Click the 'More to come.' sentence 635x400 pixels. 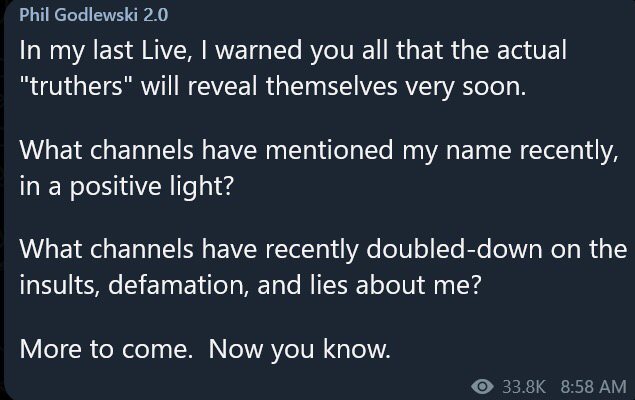[106, 349]
